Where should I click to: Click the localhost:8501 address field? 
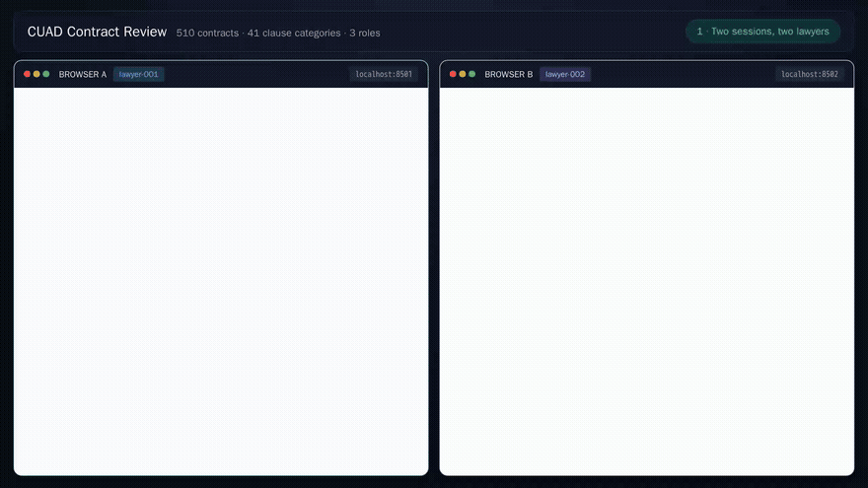pos(384,74)
